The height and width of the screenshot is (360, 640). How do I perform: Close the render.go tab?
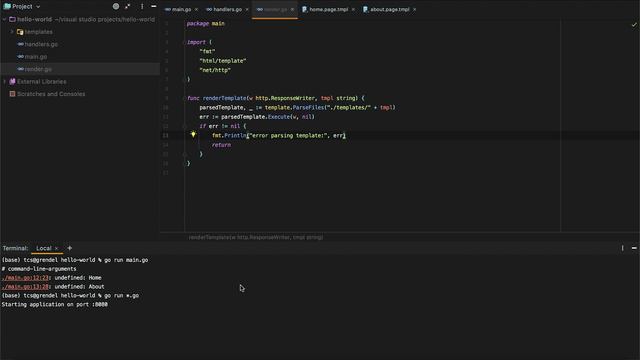292,9
